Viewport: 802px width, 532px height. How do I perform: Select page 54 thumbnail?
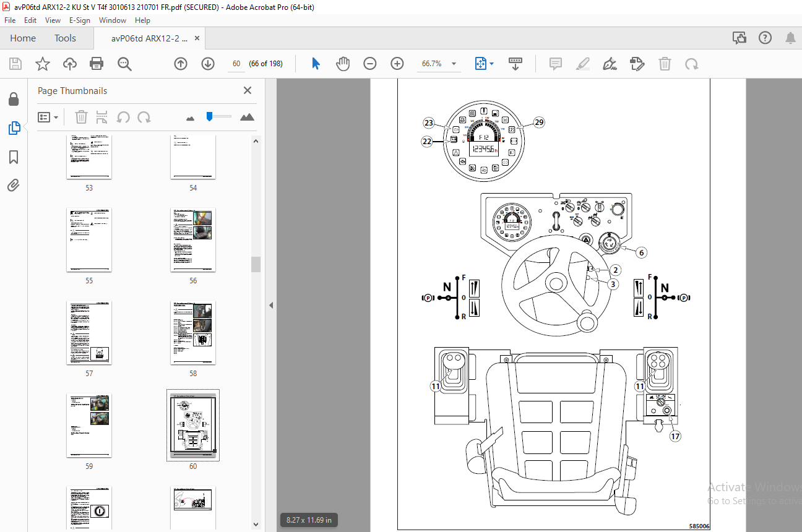pos(193,157)
